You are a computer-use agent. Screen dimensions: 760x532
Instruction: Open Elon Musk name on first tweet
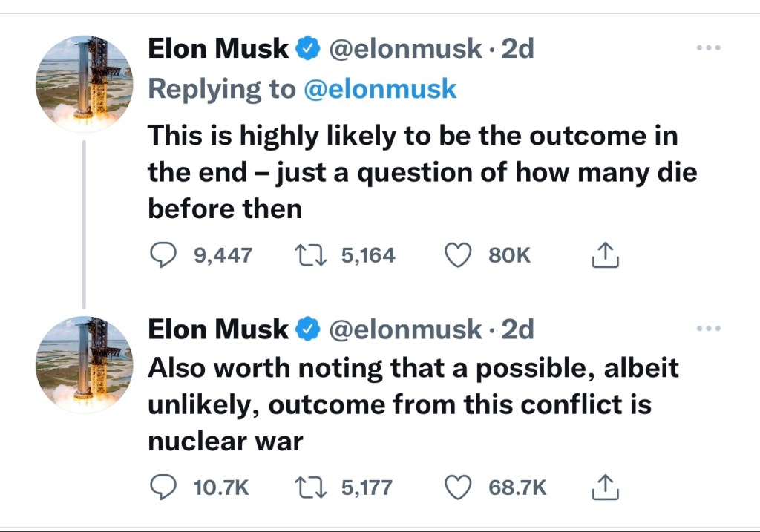(x=218, y=49)
